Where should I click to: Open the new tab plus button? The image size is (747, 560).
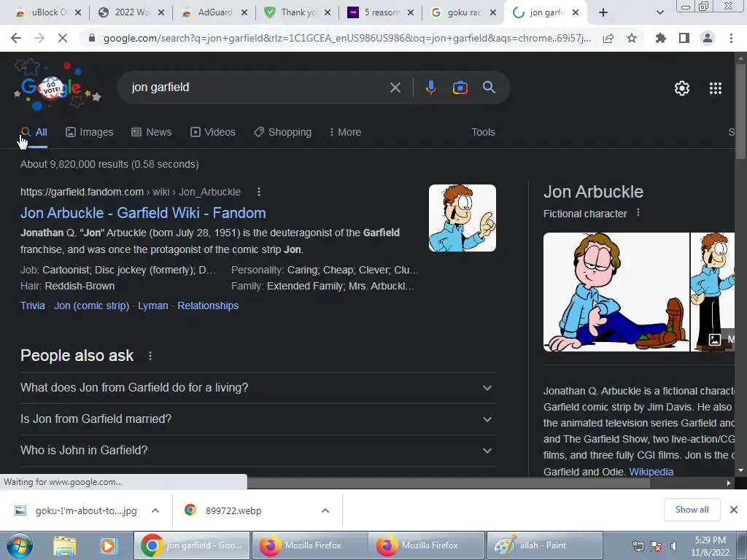[603, 12]
